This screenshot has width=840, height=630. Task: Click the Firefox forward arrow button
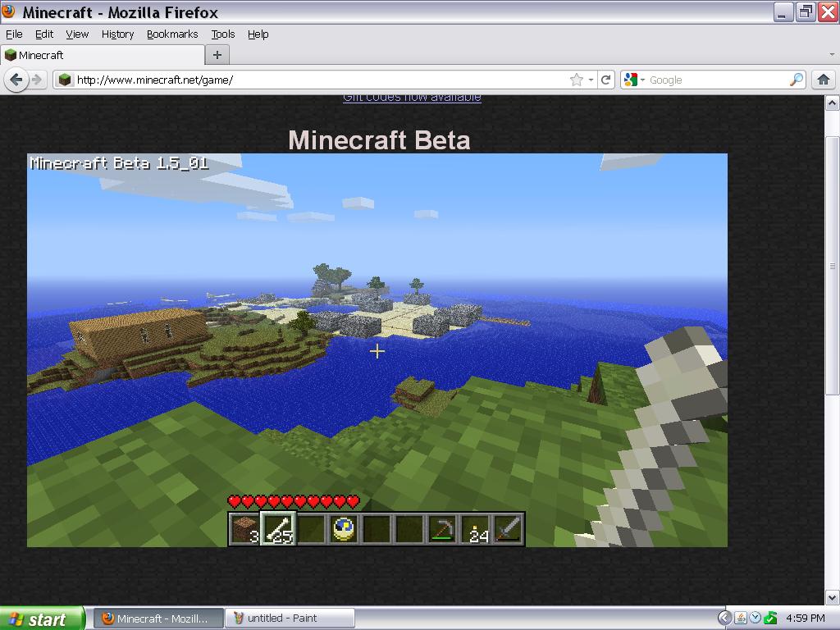tap(37, 80)
